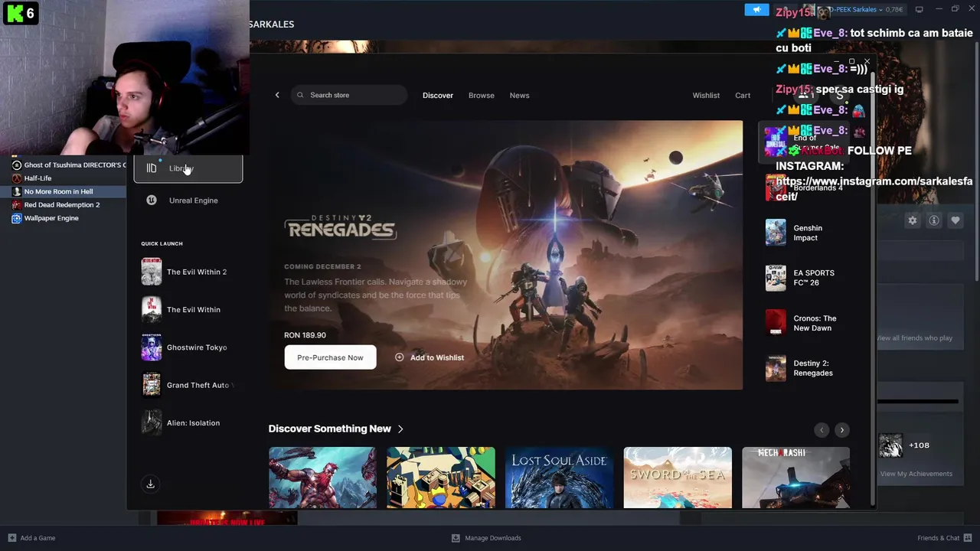This screenshot has height=551, width=980.
Task: Click the carousel previous arrow
Action: click(x=822, y=430)
